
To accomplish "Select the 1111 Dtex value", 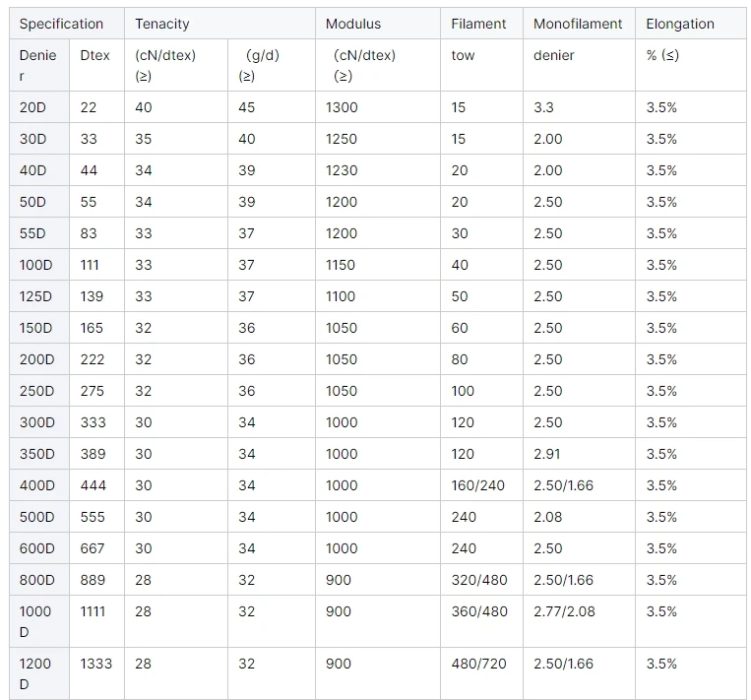I will (x=93, y=611).
